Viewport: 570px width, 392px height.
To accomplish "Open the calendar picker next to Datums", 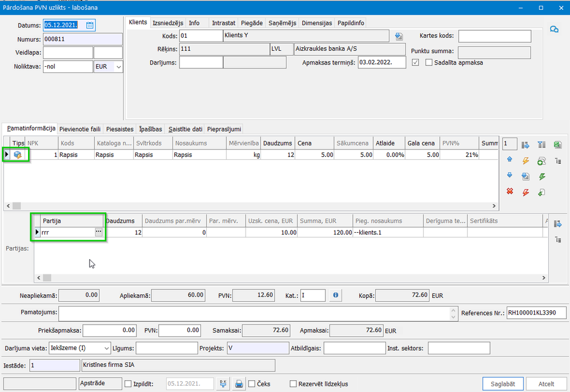I will point(90,25).
